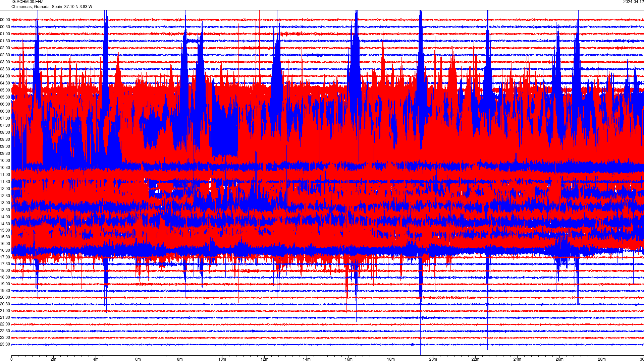Click the 28m tick on the time axis
The height and width of the screenshot is (362, 644).
point(602,359)
